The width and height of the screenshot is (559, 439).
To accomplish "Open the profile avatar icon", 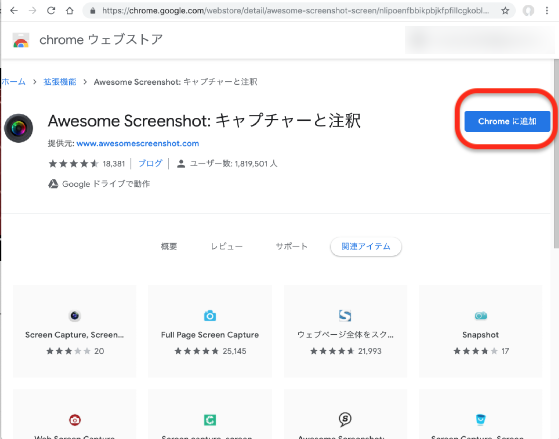I will tap(528, 11).
